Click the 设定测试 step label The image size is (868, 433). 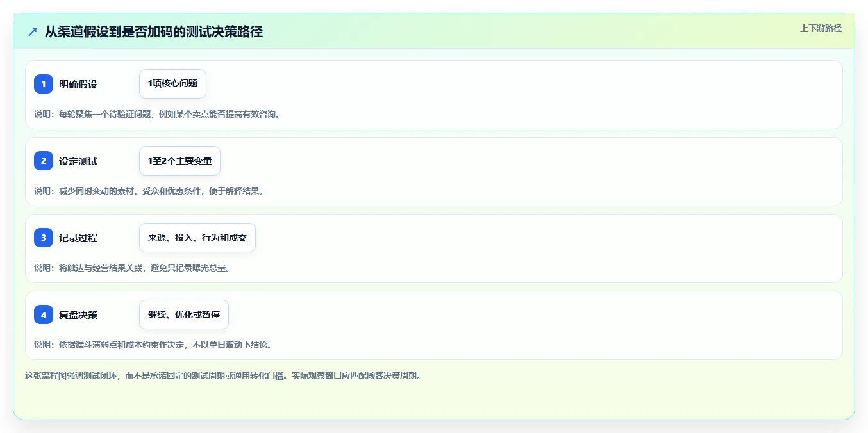click(78, 161)
